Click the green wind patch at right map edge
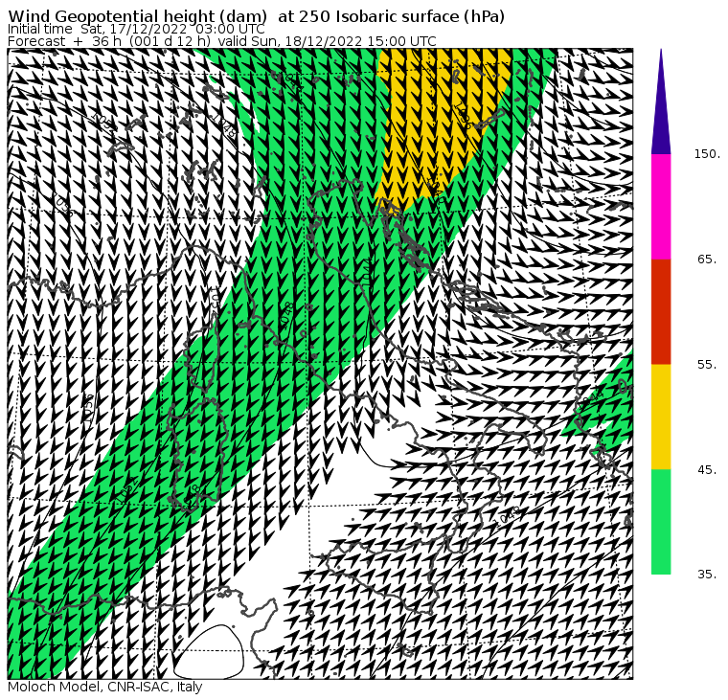Image resolution: width=728 pixels, height=700 pixels. [603, 404]
